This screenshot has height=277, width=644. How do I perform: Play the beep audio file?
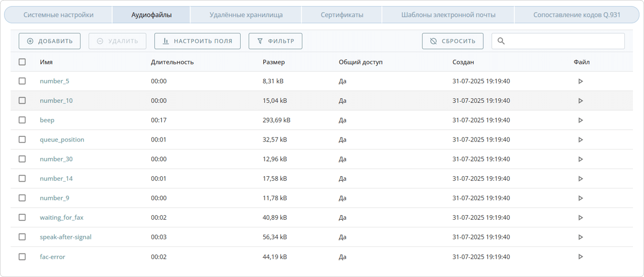coord(580,120)
